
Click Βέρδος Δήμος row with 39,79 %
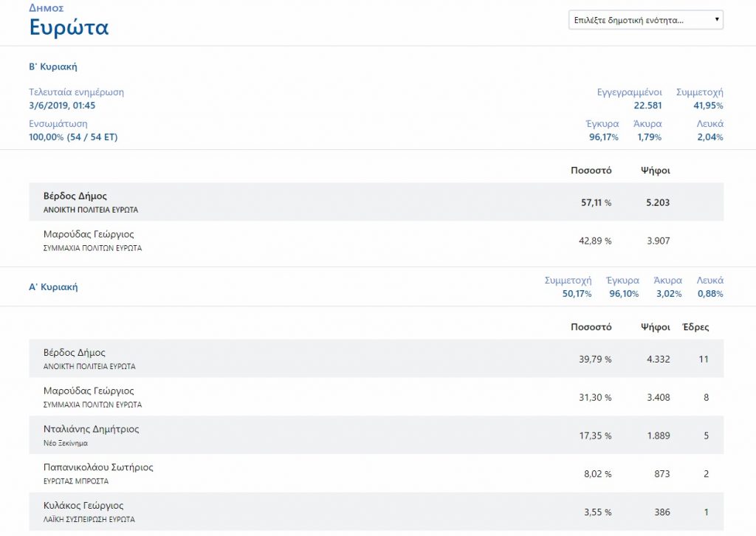tap(75, 353)
